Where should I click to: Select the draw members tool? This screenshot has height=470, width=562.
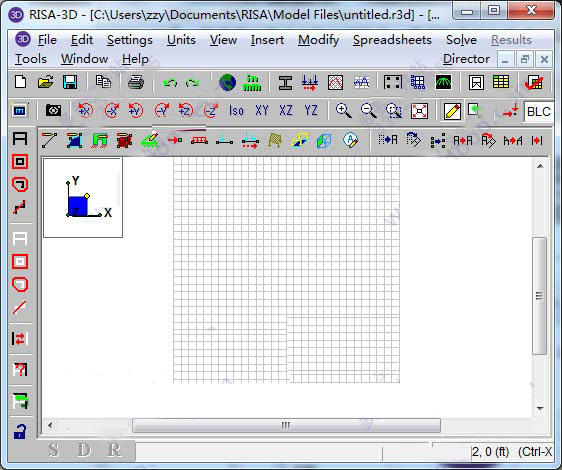49,140
